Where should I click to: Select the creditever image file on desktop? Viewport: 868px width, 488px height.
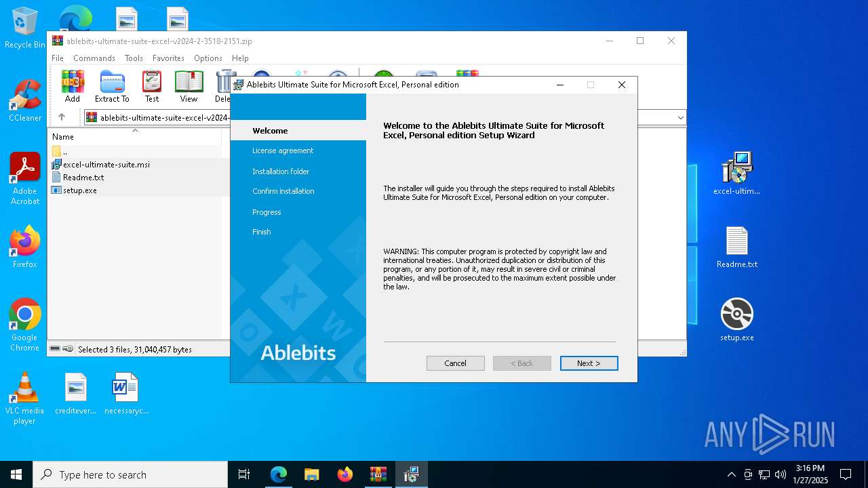click(x=76, y=393)
